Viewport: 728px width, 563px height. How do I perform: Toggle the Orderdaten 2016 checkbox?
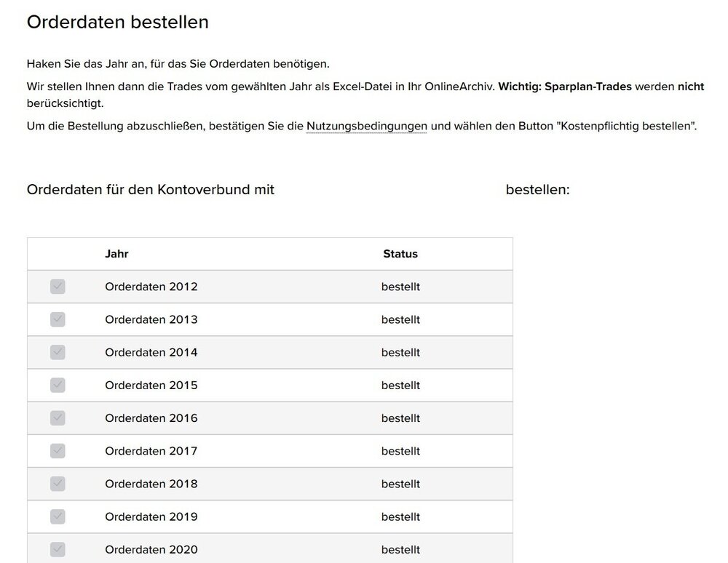pyautogui.click(x=58, y=418)
